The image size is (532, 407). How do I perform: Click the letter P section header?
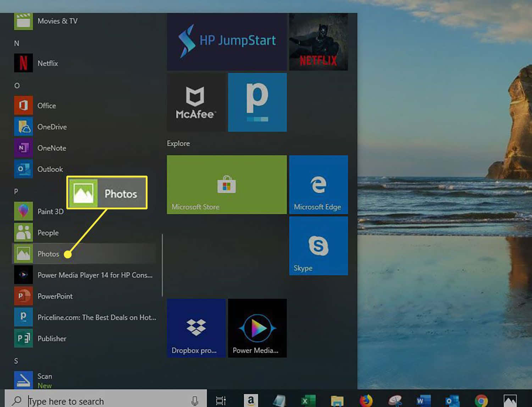click(16, 191)
